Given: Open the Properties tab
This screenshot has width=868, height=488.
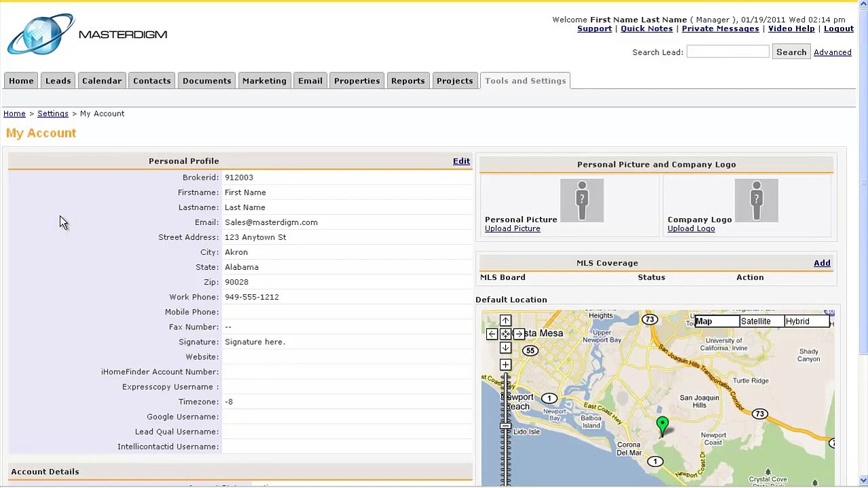Looking at the screenshot, I should point(357,81).
